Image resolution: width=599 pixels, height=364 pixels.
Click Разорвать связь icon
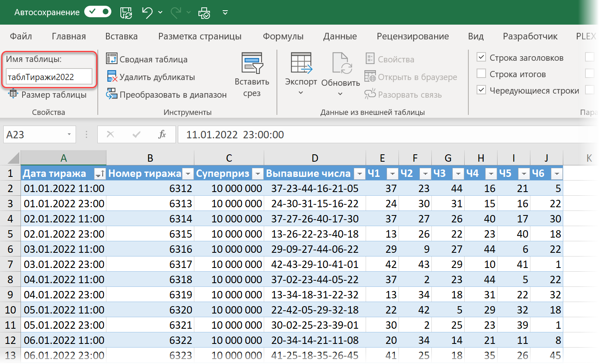click(370, 94)
